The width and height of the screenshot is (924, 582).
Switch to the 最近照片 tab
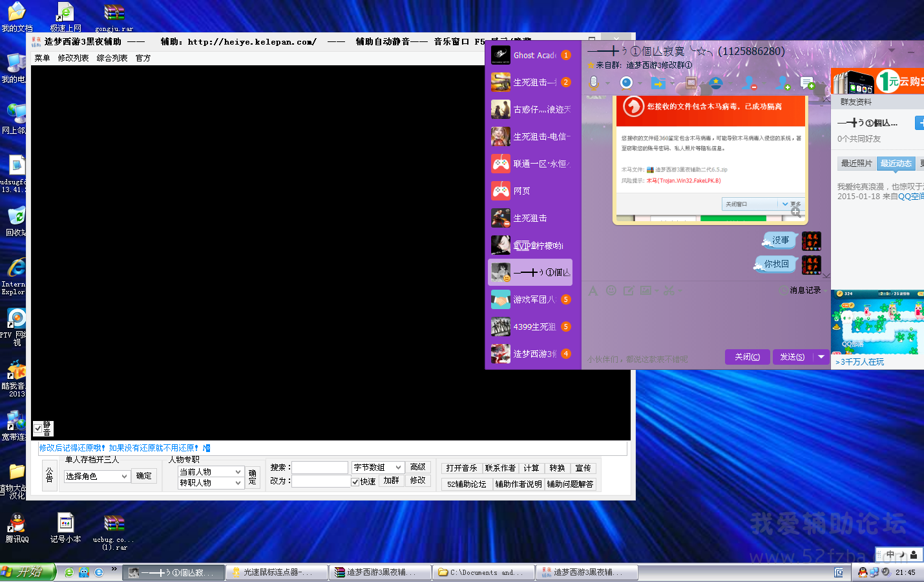click(856, 164)
